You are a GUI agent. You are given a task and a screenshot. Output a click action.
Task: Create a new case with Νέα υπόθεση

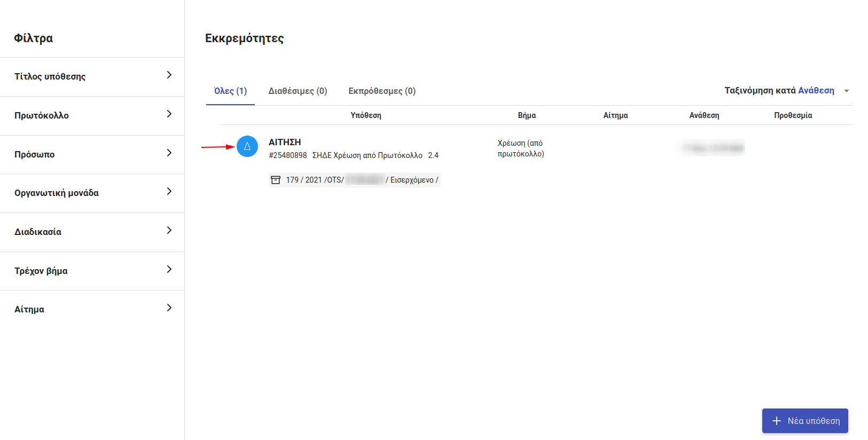805,421
